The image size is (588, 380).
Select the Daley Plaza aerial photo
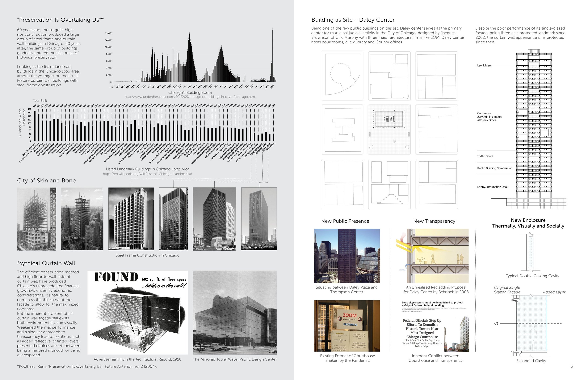pyautogui.click(x=347, y=256)
